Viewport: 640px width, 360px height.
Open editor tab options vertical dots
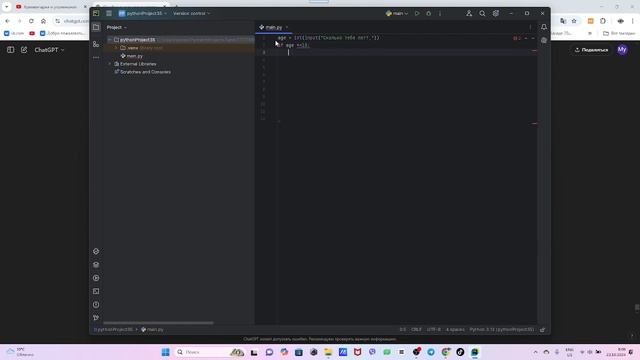pos(530,27)
